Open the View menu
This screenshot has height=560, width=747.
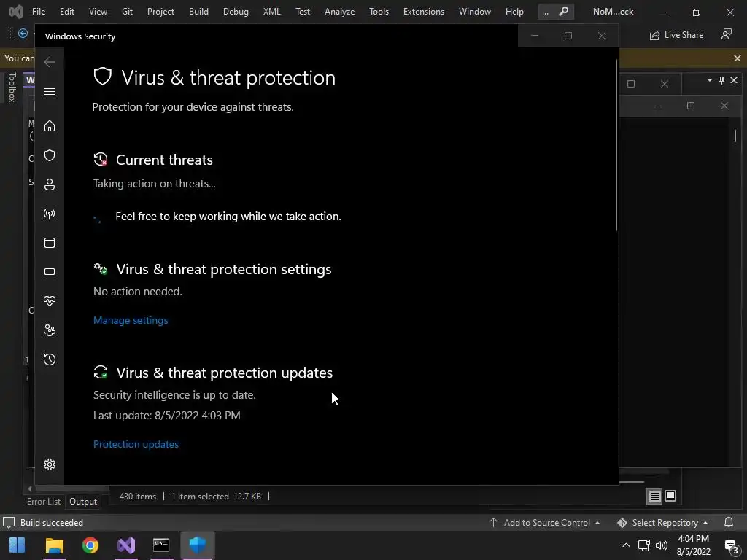click(x=98, y=12)
